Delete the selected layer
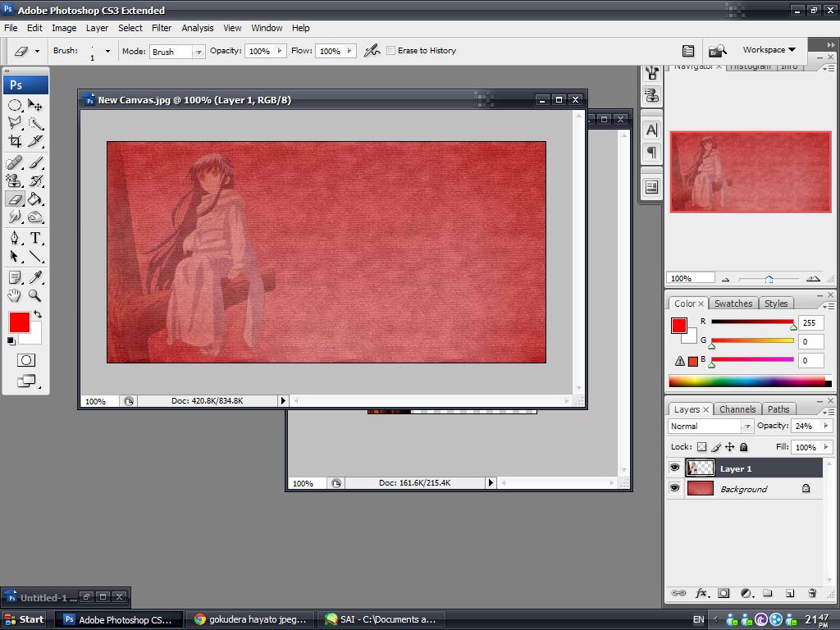 tap(812, 593)
